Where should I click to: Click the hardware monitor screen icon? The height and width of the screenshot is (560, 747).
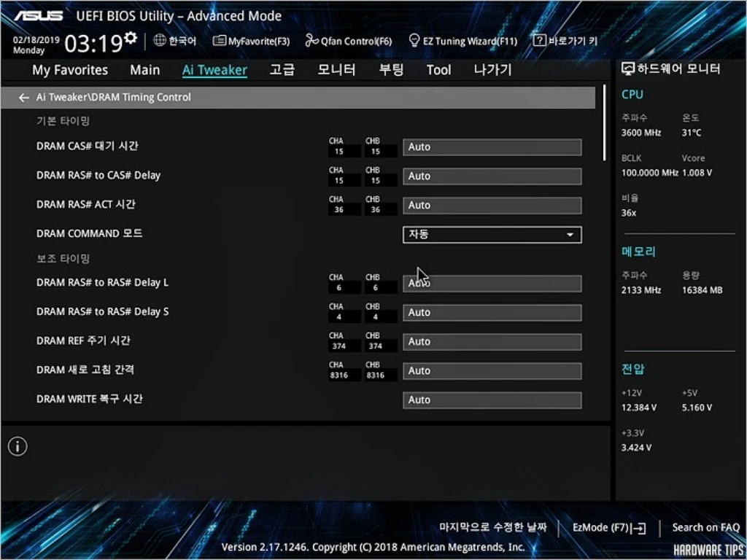(x=628, y=69)
